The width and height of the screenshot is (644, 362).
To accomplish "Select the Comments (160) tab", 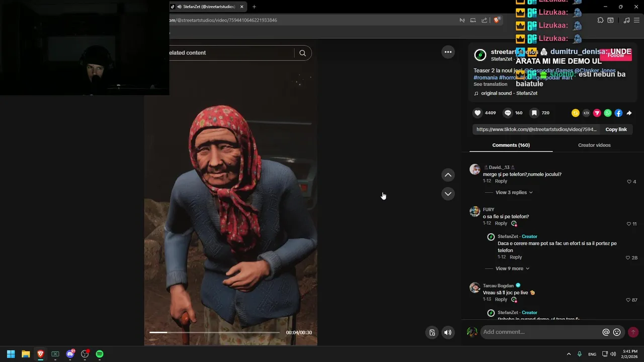I will coord(511,145).
